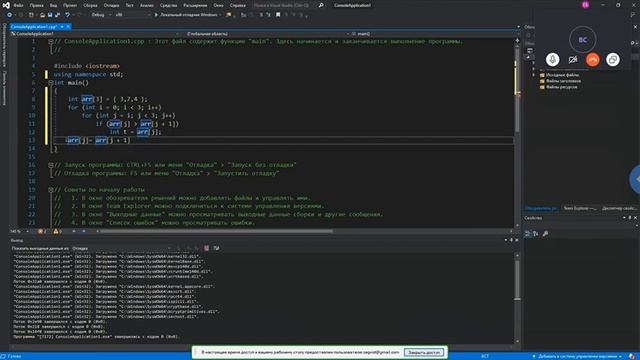640x360 pixels.
Task: Open the Отладка menu
Action: click(x=111, y=5)
